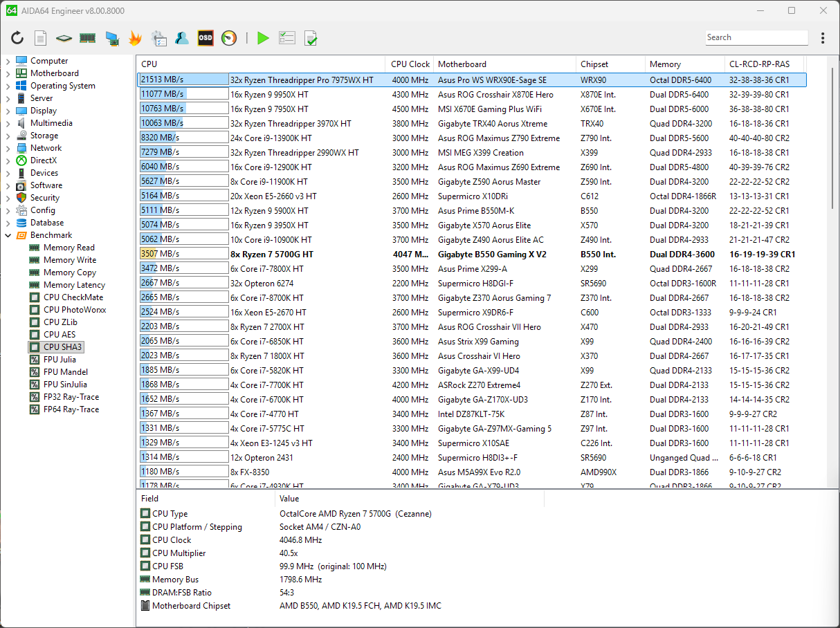Select the FPU Mandel benchmark
The width and height of the screenshot is (840, 628).
pyautogui.click(x=64, y=372)
